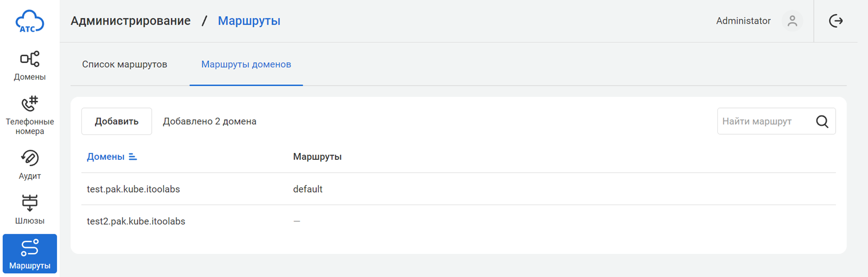Sort by the Домены column header

105,157
